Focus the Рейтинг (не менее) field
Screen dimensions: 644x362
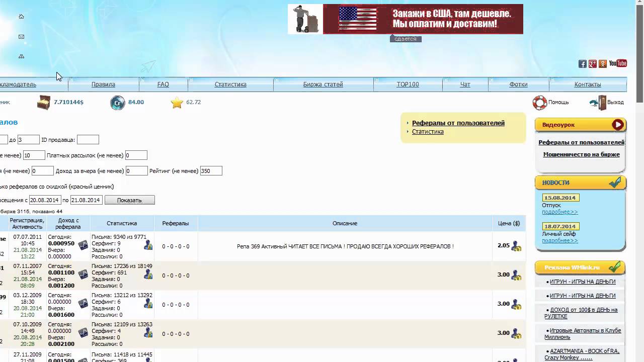pyautogui.click(x=211, y=171)
